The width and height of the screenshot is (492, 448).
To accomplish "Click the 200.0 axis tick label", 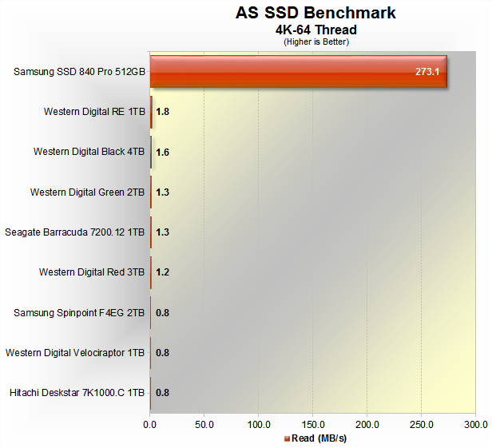I will pyautogui.click(x=367, y=425).
